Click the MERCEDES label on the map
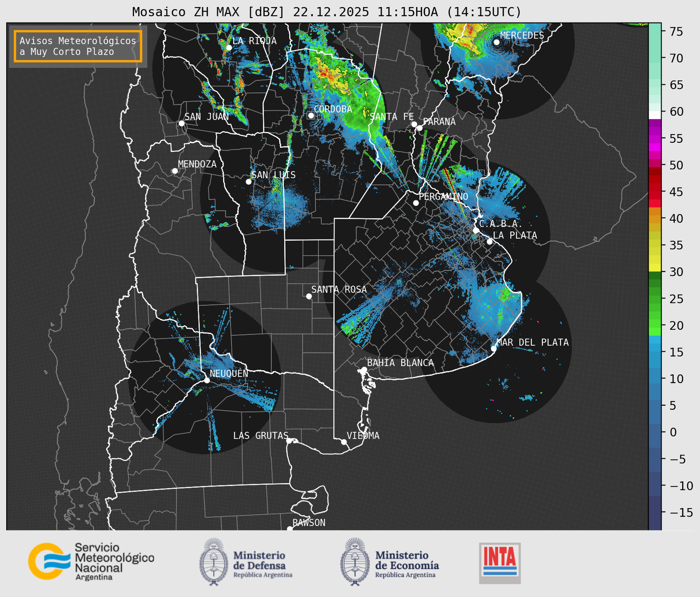 pyautogui.click(x=522, y=35)
